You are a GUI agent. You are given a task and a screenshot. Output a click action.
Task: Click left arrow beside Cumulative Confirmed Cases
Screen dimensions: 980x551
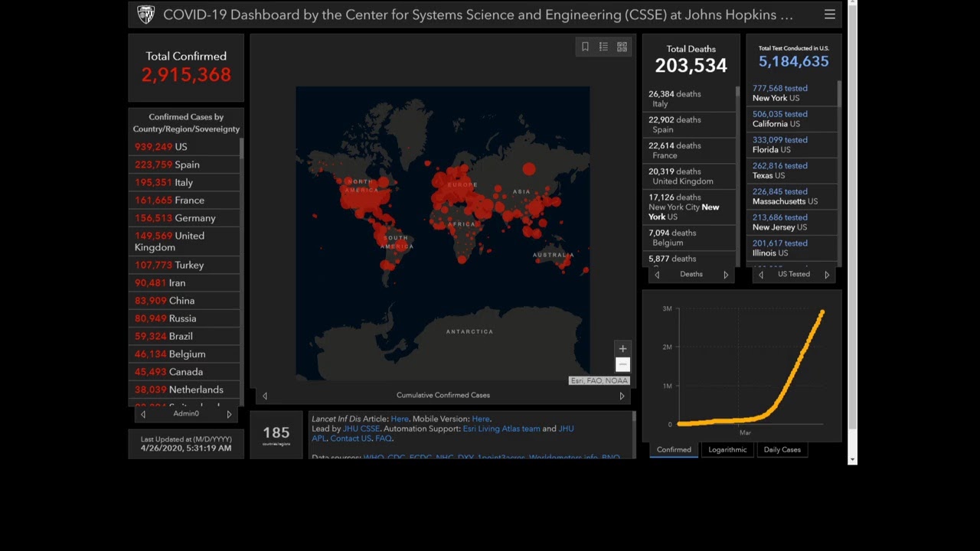[265, 396]
